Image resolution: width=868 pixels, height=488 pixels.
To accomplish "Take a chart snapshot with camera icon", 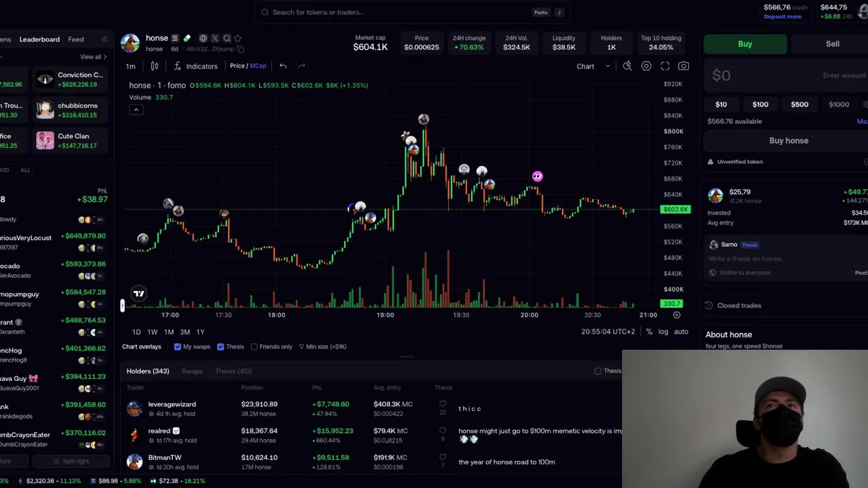I will pyautogui.click(x=684, y=66).
